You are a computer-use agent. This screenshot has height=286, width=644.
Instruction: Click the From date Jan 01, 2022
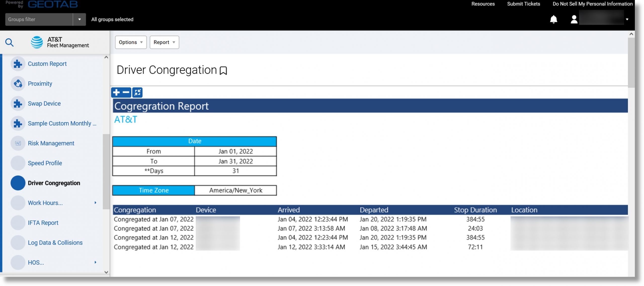point(235,151)
